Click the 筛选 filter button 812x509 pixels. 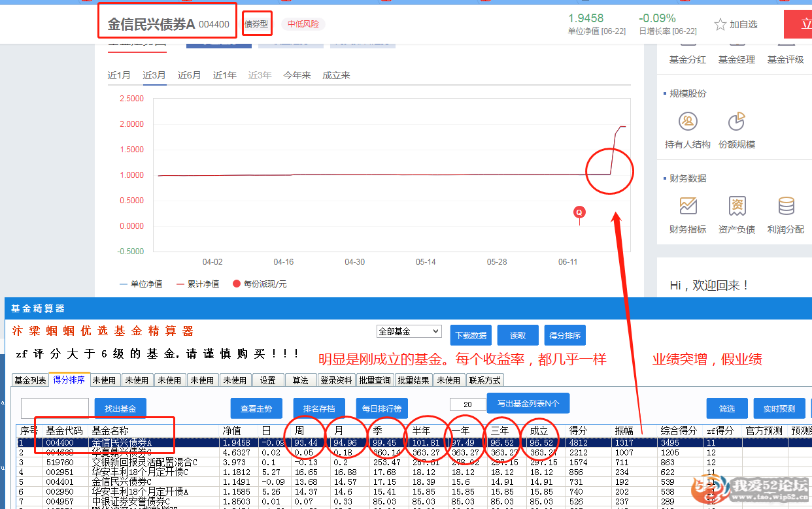(x=727, y=408)
